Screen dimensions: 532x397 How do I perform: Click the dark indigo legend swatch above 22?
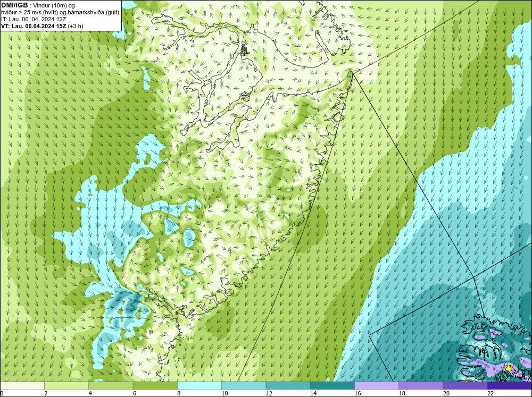tap(509, 386)
